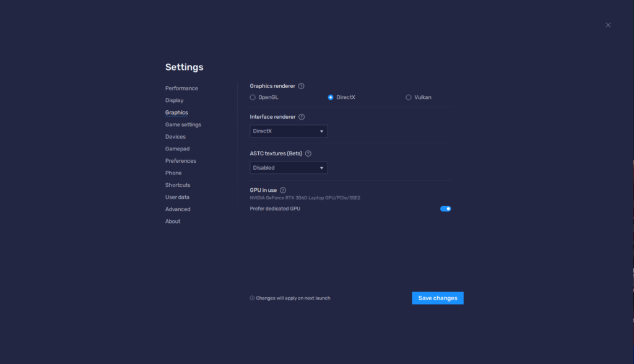Show the Interface renderer help tooltip icon
The image size is (634, 364).
[x=302, y=117]
